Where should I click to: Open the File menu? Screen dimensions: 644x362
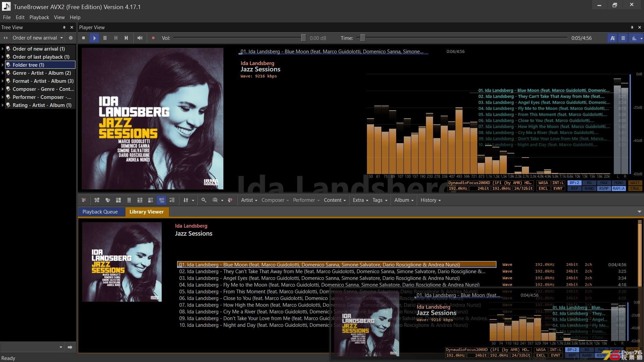tap(7, 17)
